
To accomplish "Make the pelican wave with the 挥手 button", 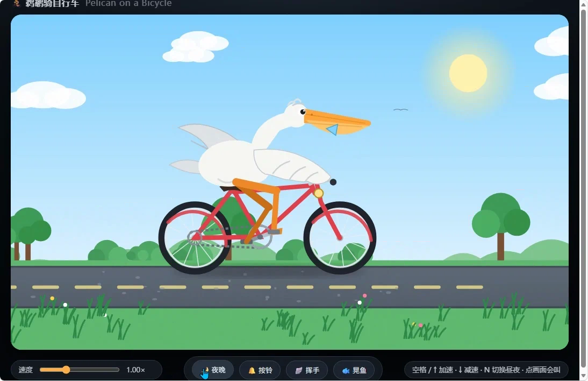I will coord(307,370).
